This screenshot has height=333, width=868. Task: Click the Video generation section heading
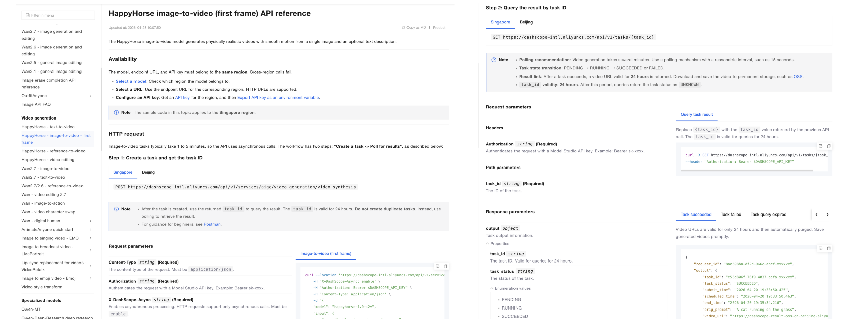click(39, 118)
